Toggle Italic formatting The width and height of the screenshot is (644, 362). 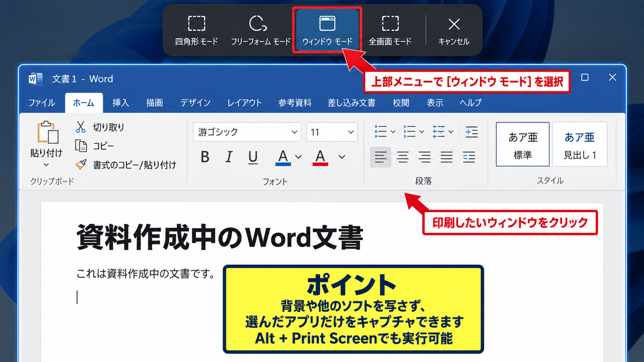[229, 157]
